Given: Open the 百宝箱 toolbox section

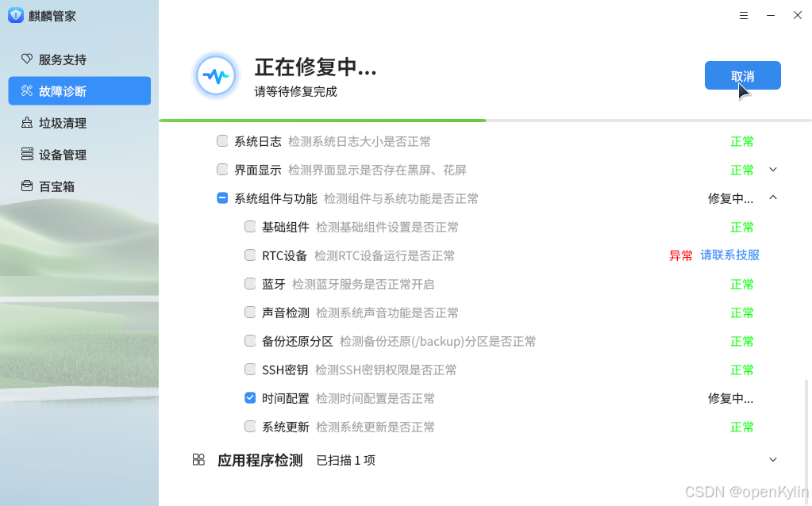Looking at the screenshot, I should tap(79, 186).
